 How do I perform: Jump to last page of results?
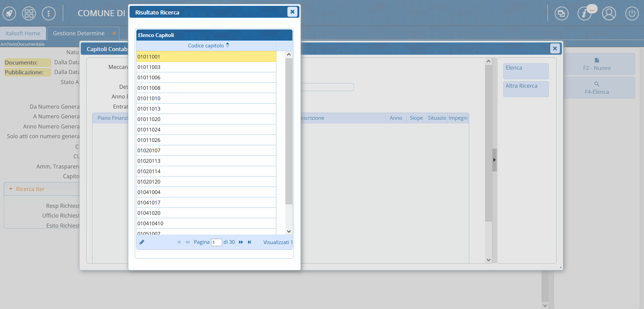[249, 242]
